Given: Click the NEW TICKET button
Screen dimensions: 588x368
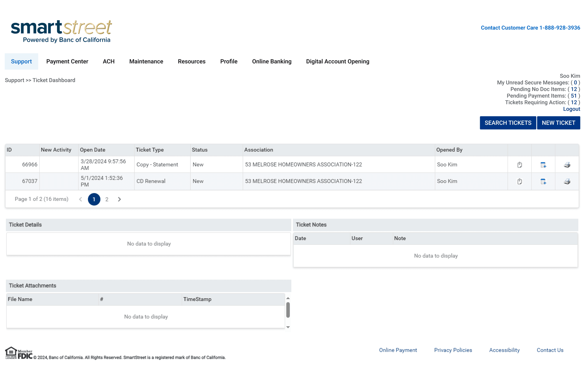Looking at the screenshot, I should pyautogui.click(x=558, y=123).
